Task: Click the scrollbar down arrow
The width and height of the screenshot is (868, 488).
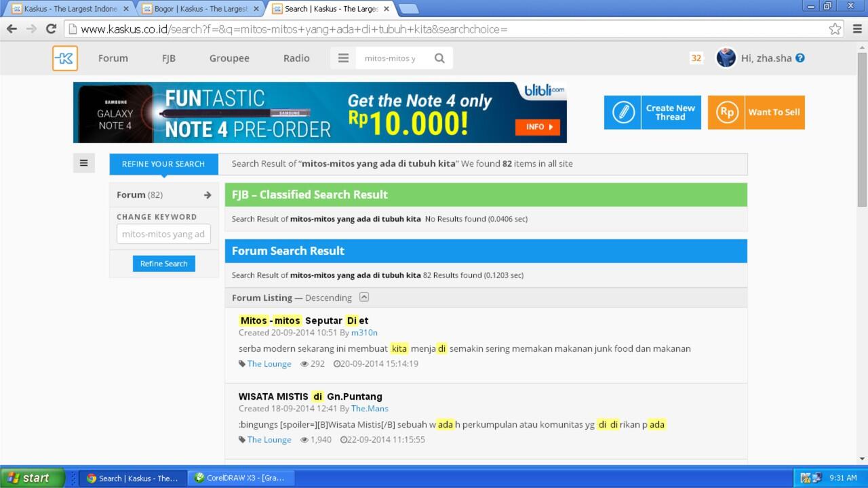Action: (x=862, y=459)
